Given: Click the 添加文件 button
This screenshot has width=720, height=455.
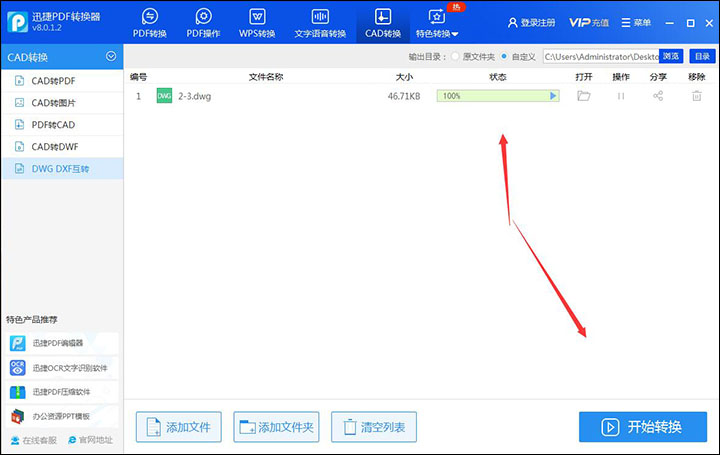Looking at the screenshot, I should pyautogui.click(x=179, y=427).
